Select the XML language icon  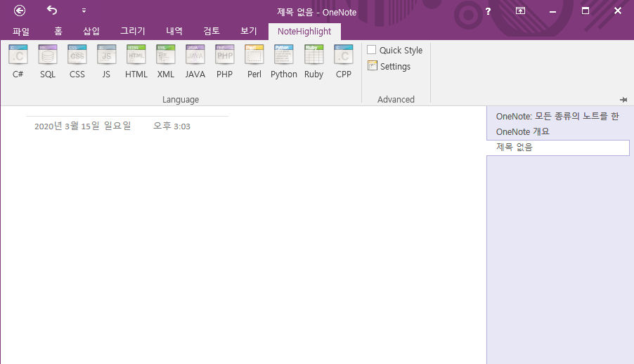click(x=166, y=61)
